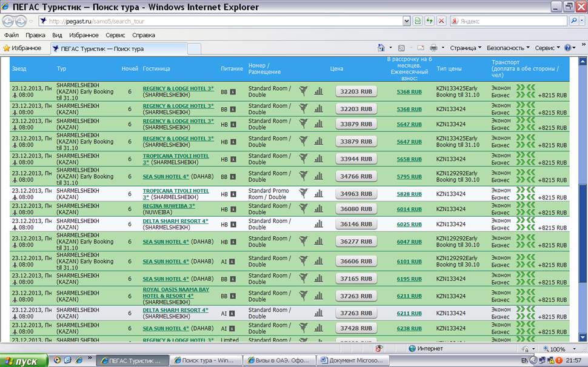Click the info icon next to HB in 36277 RUB row

[x=233, y=242]
